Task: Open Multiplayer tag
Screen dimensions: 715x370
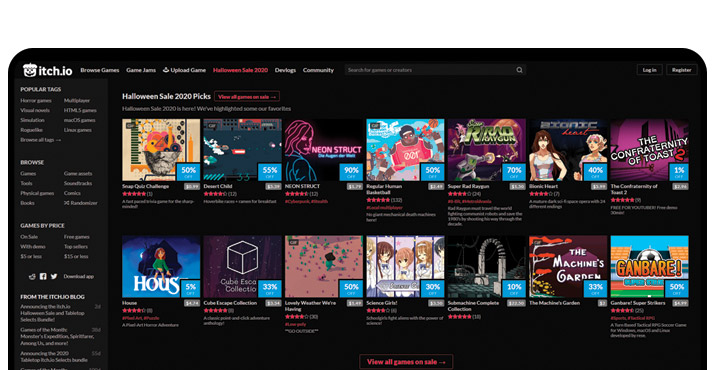Action: point(77,100)
